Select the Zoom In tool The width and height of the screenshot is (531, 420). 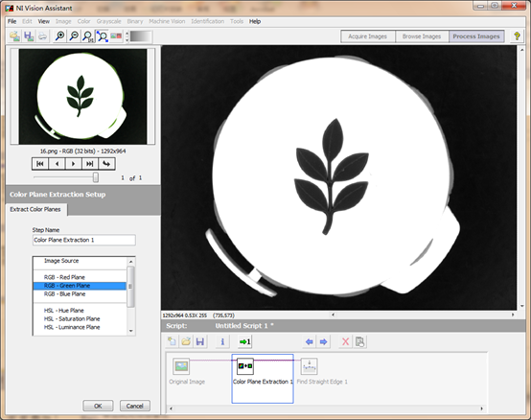(x=60, y=35)
